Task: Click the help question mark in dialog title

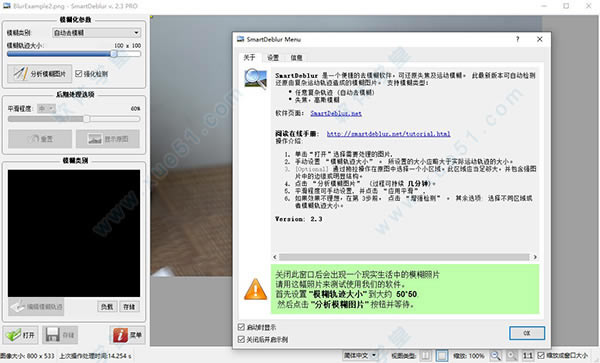Action: (x=518, y=39)
